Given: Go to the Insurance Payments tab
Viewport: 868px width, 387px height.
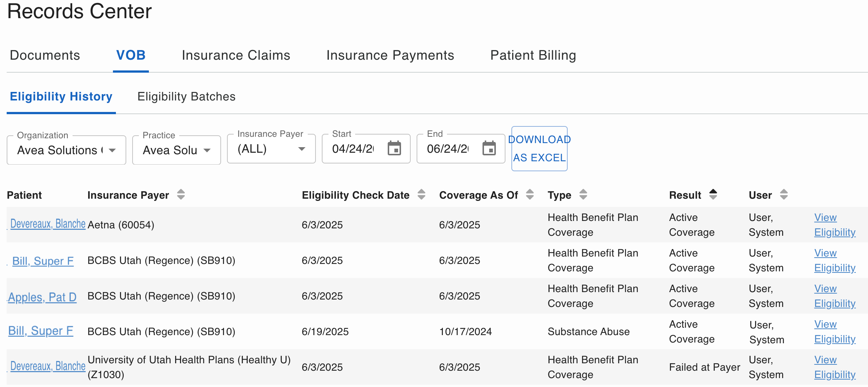Looking at the screenshot, I should (390, 55).
